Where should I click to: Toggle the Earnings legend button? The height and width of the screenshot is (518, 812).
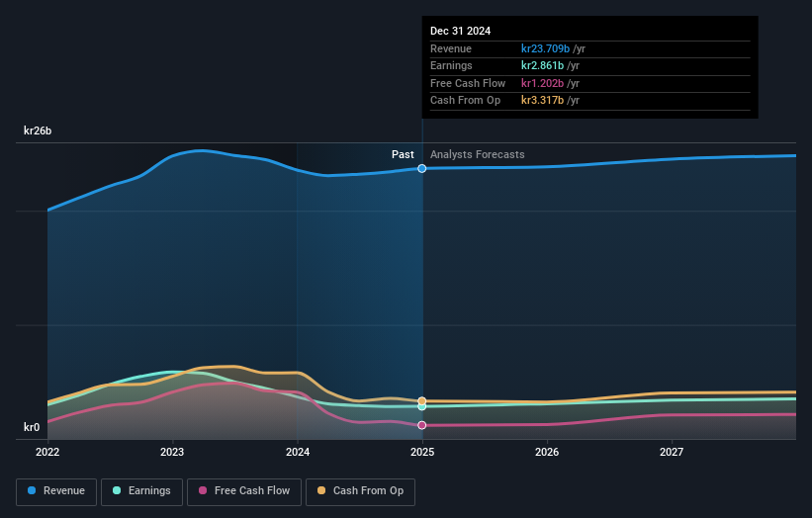[141, 491]
